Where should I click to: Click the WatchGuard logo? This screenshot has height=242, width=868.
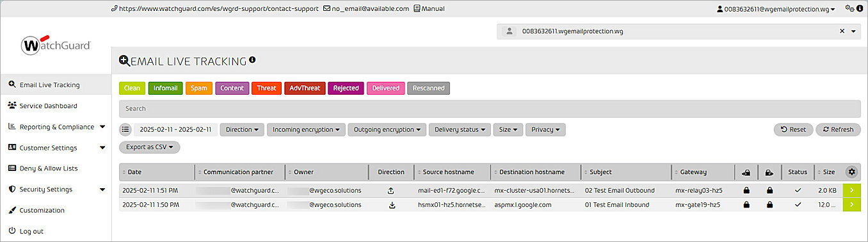(x=56, y=44)
